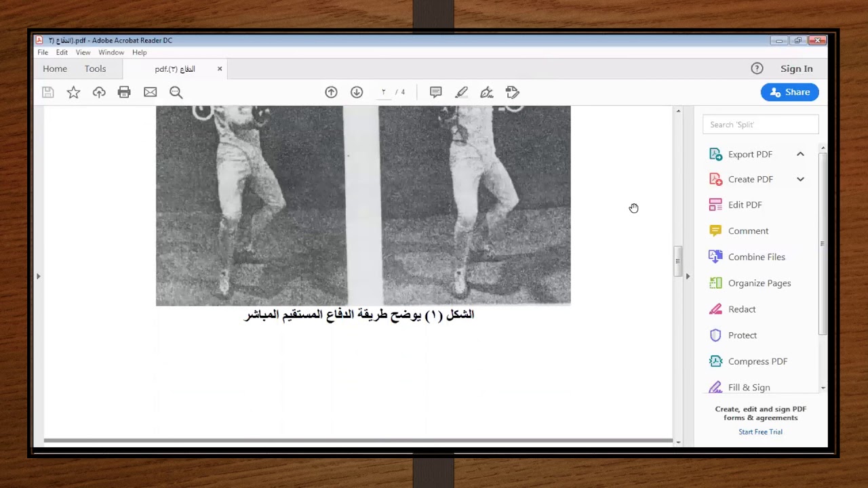This screenshot has height=488, width=868.
Task: Click the document scroll down arrow
Action: (678, 442)
